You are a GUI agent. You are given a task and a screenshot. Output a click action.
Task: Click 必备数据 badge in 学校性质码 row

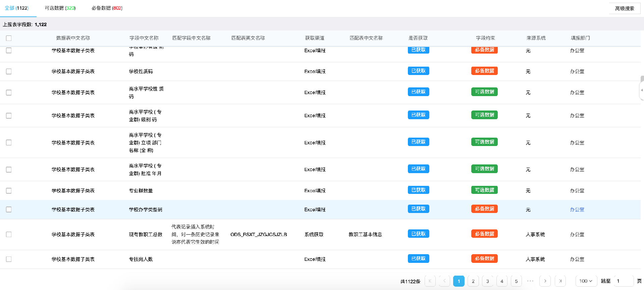click(484, 71)
